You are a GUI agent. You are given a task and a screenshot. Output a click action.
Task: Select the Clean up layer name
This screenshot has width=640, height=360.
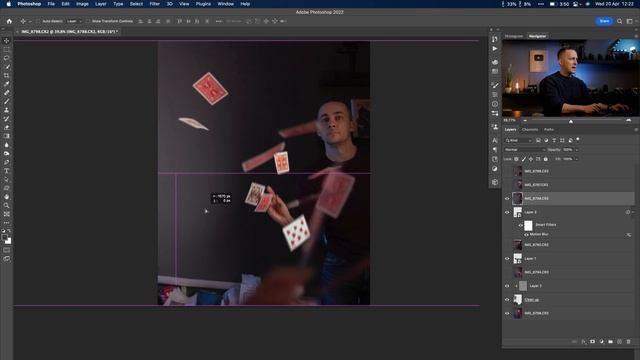(531, 300)
